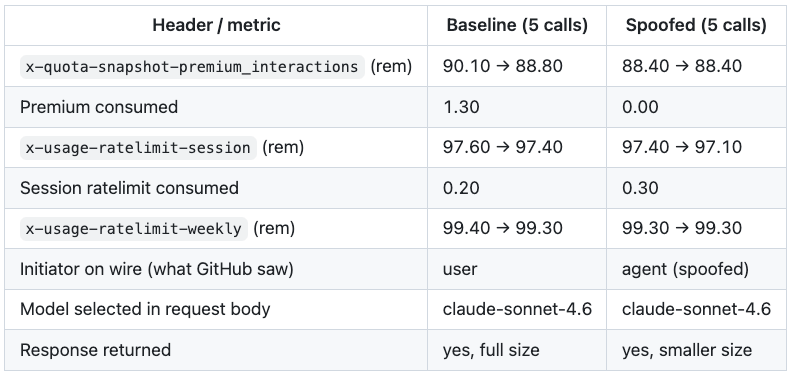Click the spoofed premium consumed value 0.00
This screenshot has height=375, width=792.
click(640, 107)
